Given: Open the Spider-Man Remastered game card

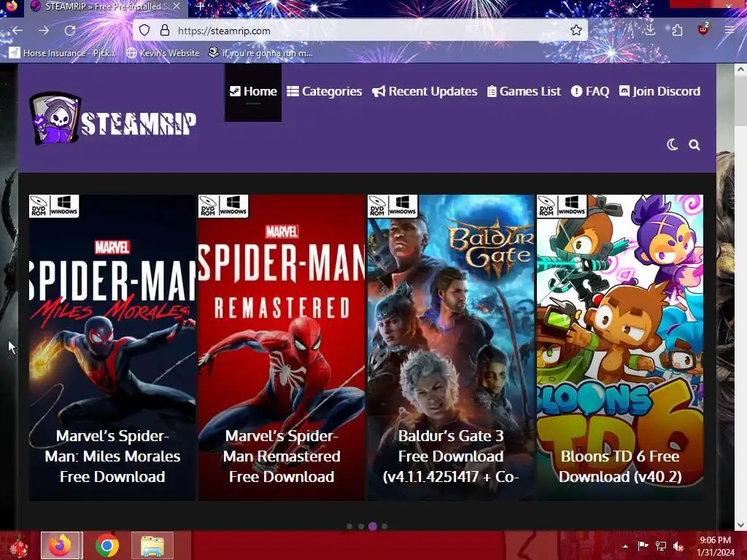Looking at the screenshot, I should point(282,348).
